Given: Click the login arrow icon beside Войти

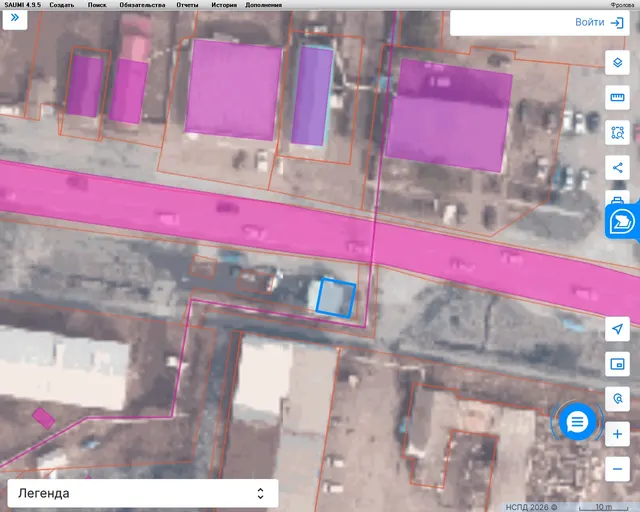Looking at the screenshot, I should tap(617, 22).
